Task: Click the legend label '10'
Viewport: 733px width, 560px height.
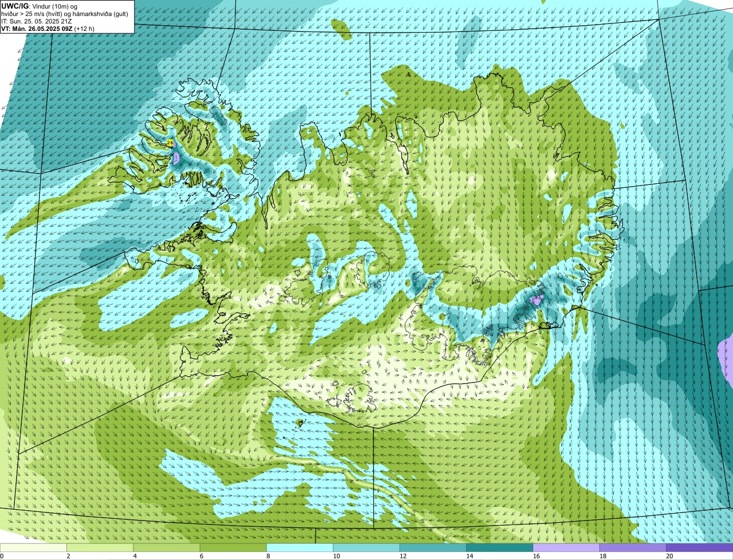Action: click(336, 556)
